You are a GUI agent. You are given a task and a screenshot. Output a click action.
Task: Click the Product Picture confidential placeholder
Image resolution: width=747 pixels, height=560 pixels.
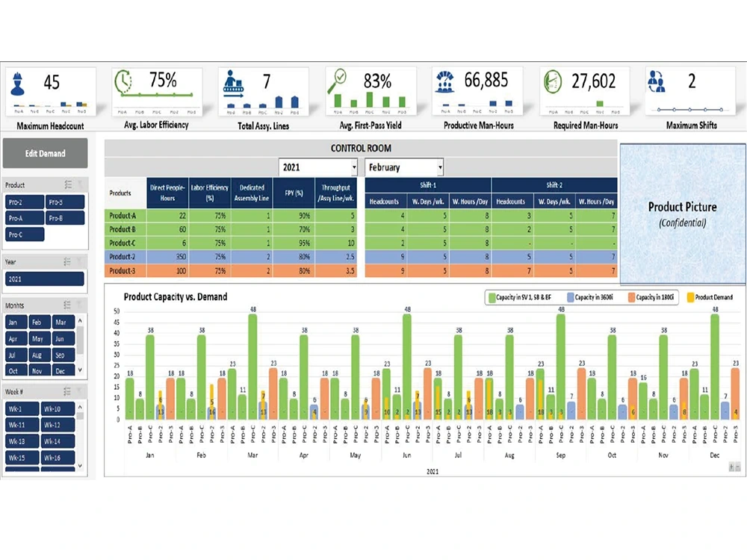(x=683, y=214)
